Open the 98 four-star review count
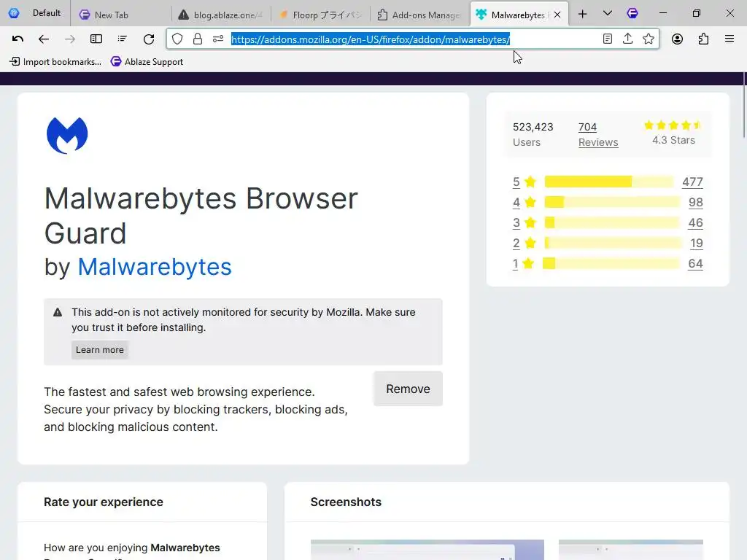747x560 pixels. click(x=695, y=203)
